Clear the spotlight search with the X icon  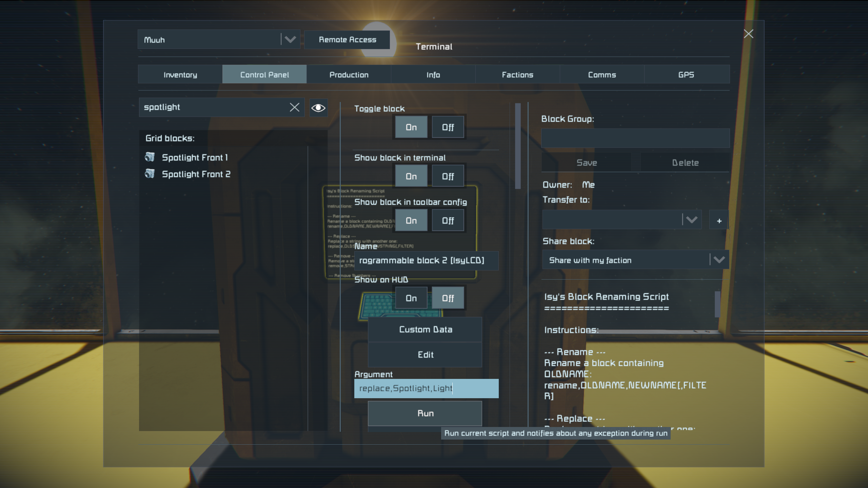click(294, 107)
